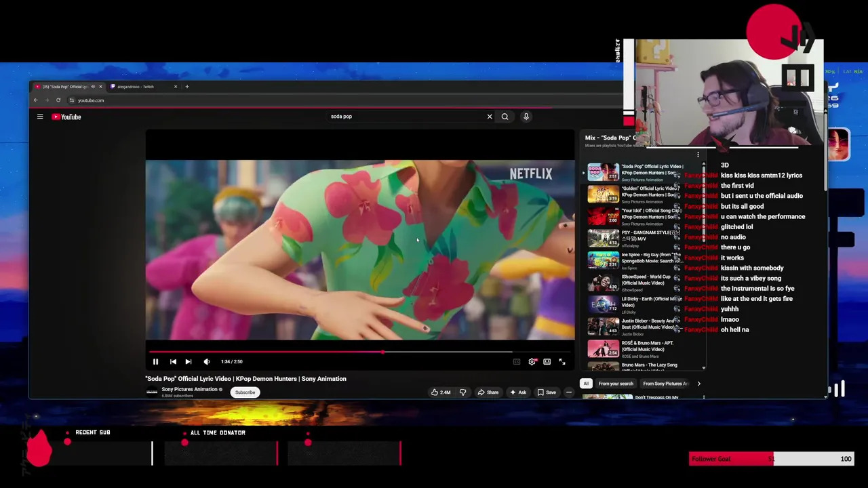Image resolution: width=868 pixels, height=488 pixels.
Task: Share the video
Action: click(x=488, y=392)
